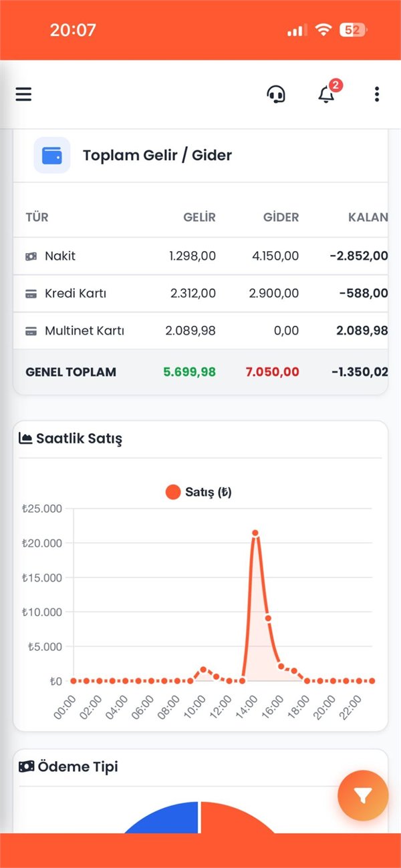Tap the card icon next to Multinet Kartı
The image size is (401, 868).
(x=31, y=331)
